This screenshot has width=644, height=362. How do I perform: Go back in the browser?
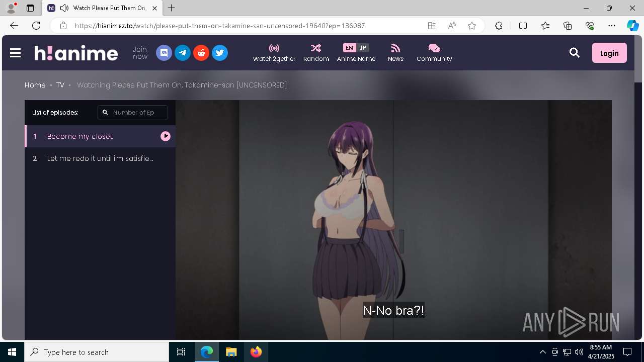point(14,26)
